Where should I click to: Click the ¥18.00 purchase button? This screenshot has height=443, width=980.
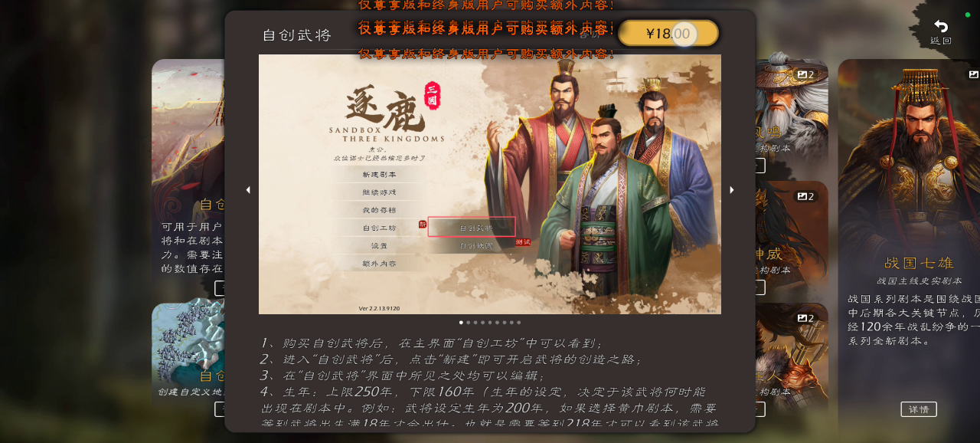(x=668, y=34)
